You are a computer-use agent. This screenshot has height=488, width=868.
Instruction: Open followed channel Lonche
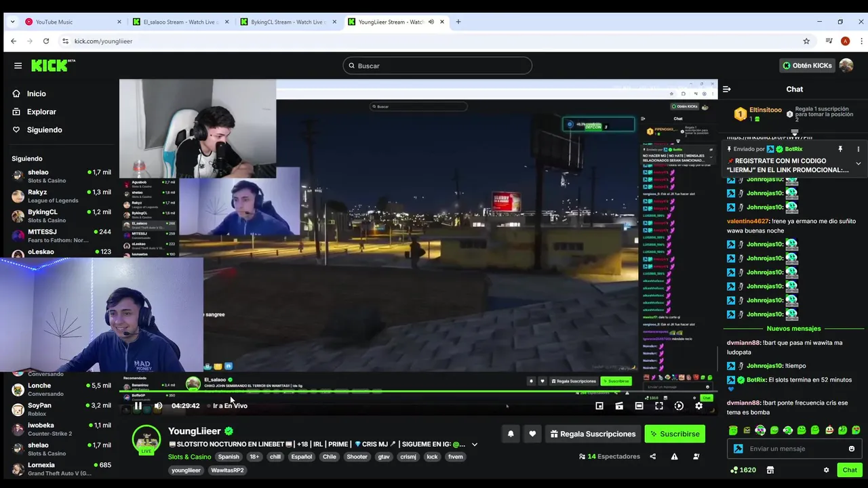[61, 389]
